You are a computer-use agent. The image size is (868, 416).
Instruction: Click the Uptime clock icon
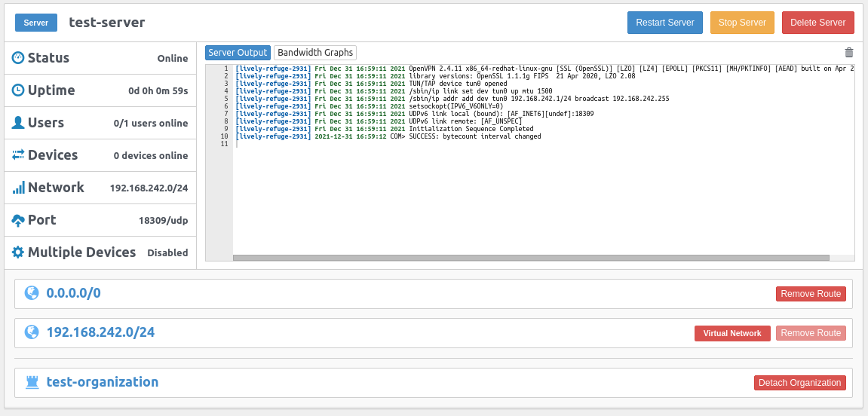18,90
